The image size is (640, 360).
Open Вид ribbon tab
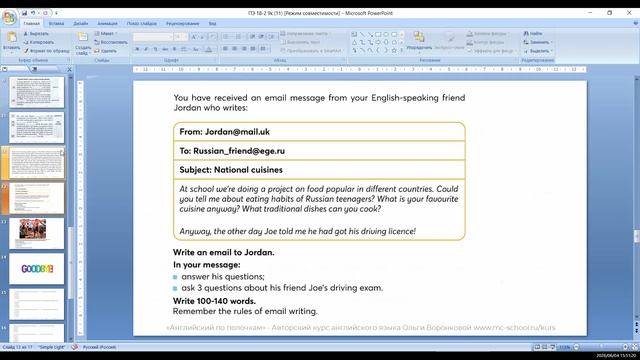coord(212,24)
